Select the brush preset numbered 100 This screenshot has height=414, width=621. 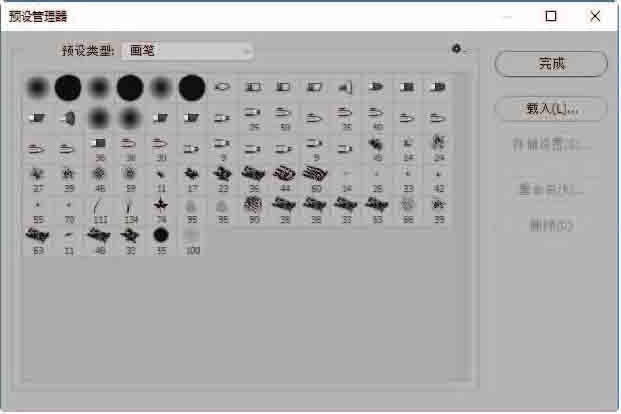(x=192, y=242)
